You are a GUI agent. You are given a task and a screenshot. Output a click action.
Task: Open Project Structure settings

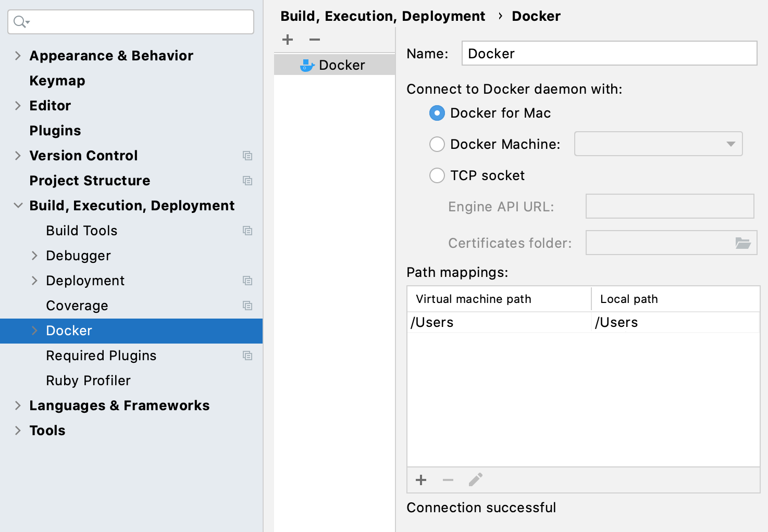pos(90,181)
